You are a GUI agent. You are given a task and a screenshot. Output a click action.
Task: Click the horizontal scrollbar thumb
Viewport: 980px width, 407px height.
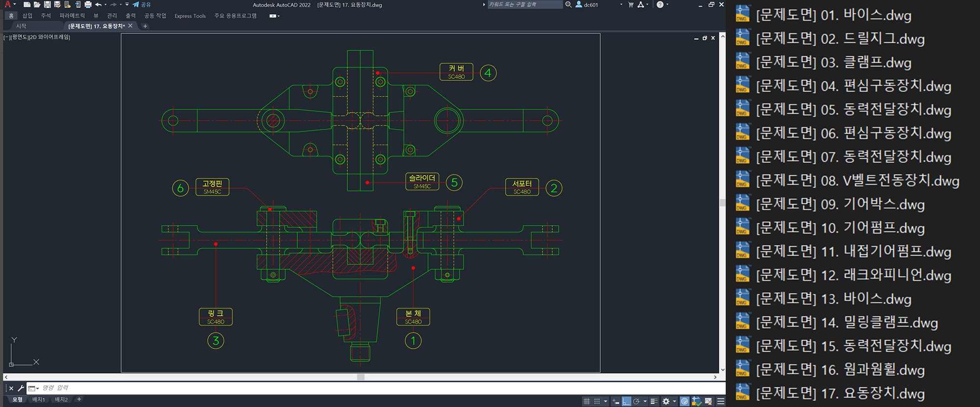click(361, 377)
